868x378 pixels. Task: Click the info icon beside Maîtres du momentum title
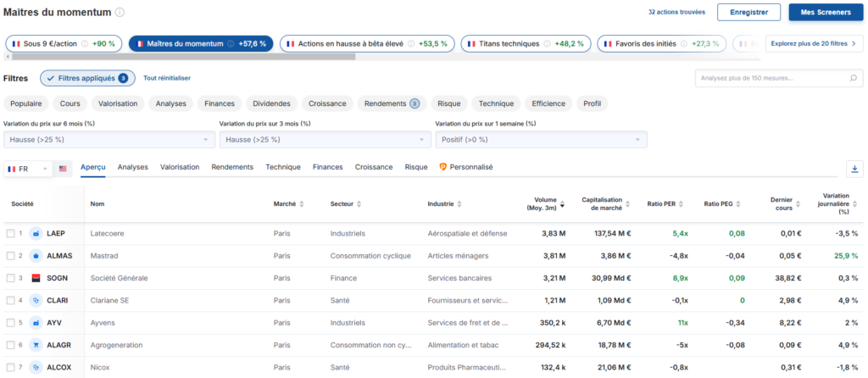pyautogui.click(x=120, y=13)
